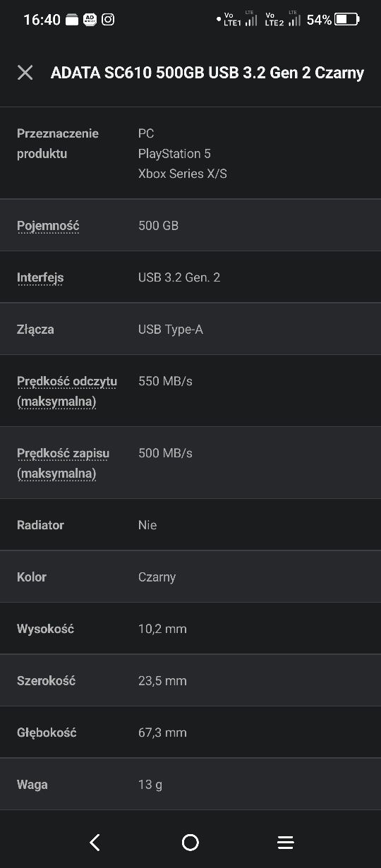This screenshot has width=381, height=868.
Task: Tap the clock showing 16:40
Action: (42, 20)
